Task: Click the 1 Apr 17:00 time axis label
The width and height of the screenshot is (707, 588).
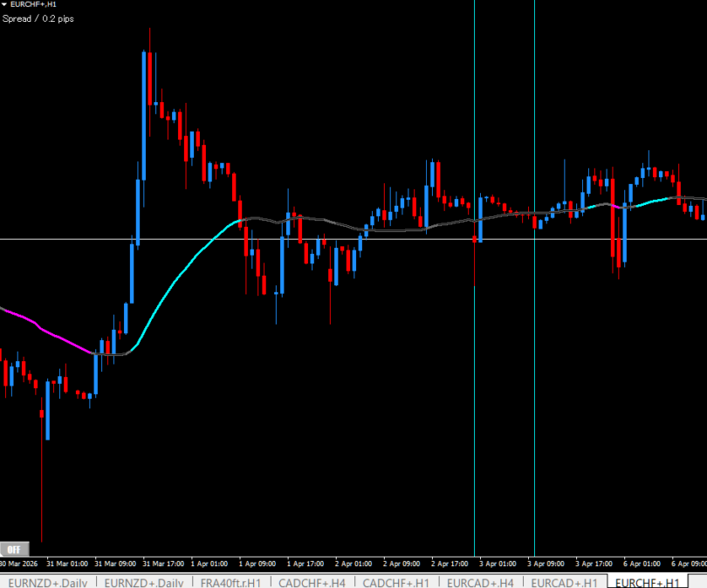Action: coord(304,563)
